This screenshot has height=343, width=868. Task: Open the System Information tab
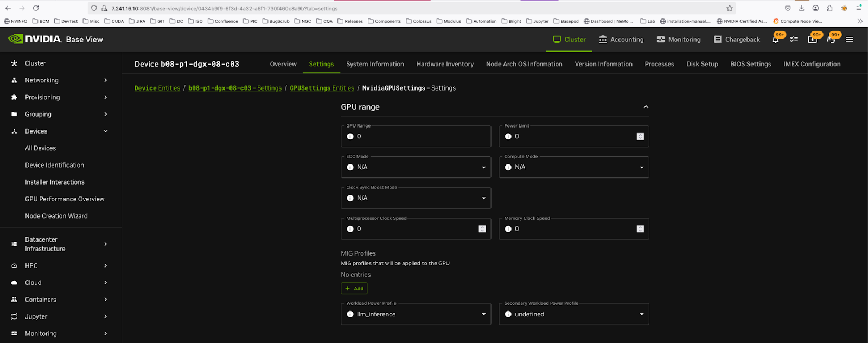(x=375, y=64)
